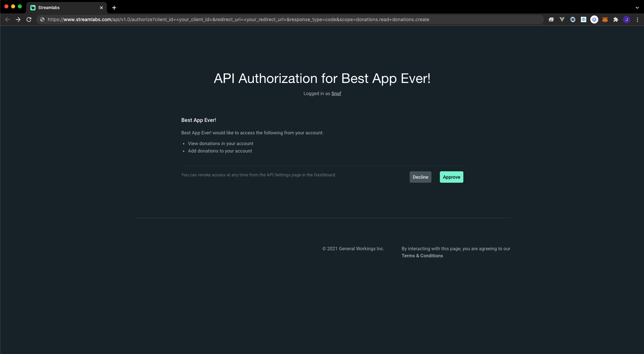
Task: Click the browser forward arrow
Action: click(18, 19)
